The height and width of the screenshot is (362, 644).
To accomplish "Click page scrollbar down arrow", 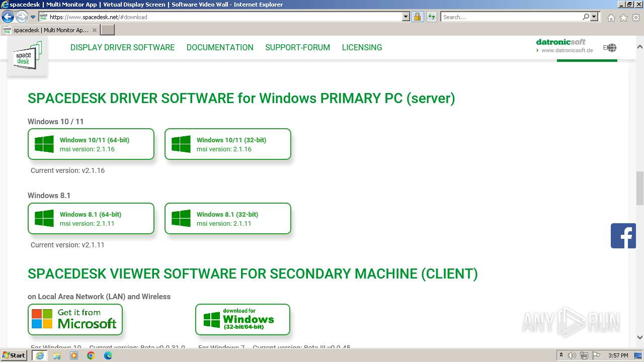I will coord(640,337).
